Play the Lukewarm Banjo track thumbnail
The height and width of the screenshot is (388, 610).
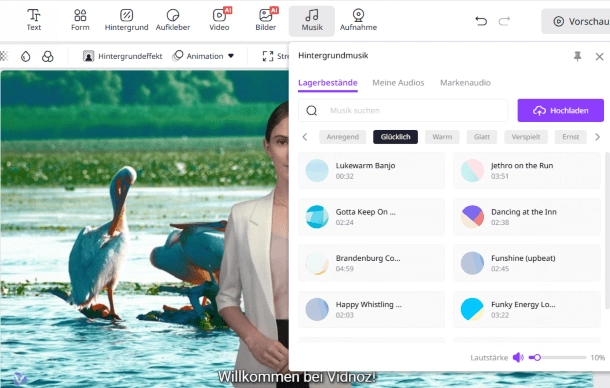pyautogui.click(x=317, y=170)
